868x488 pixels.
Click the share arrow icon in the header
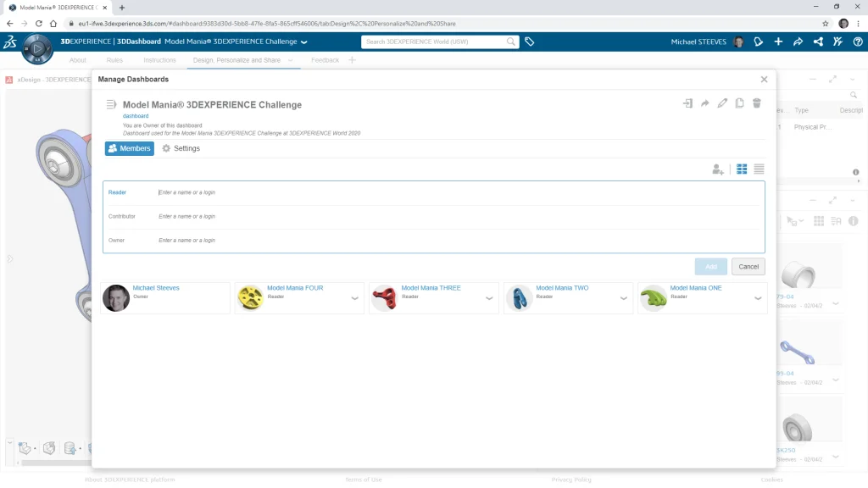point(798,42)
